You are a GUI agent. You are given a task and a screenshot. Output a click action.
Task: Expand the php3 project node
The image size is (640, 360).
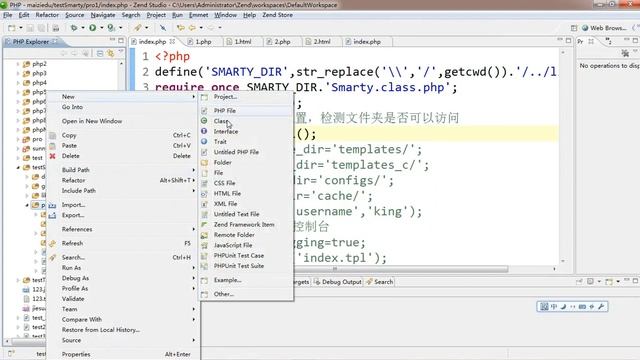(18, 73)
